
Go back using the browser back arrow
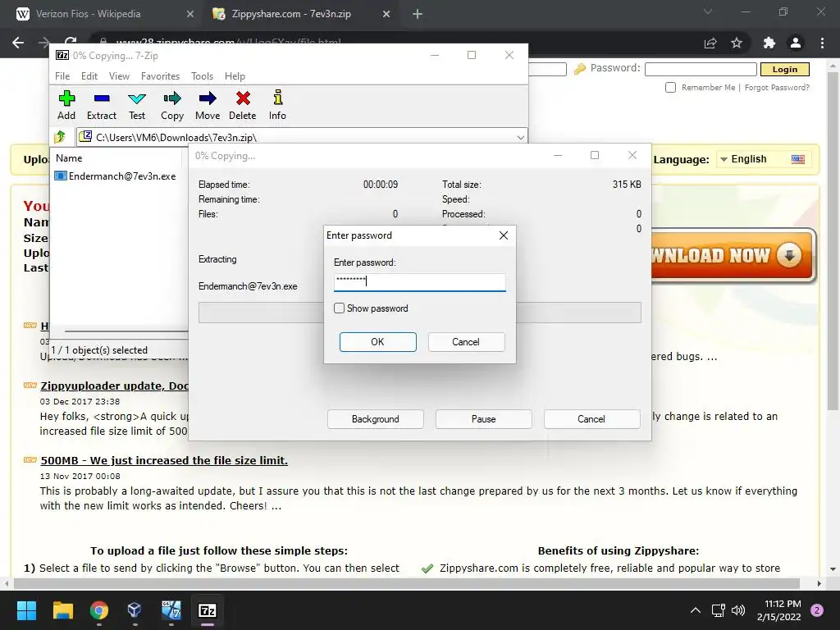tap(18, 43)
